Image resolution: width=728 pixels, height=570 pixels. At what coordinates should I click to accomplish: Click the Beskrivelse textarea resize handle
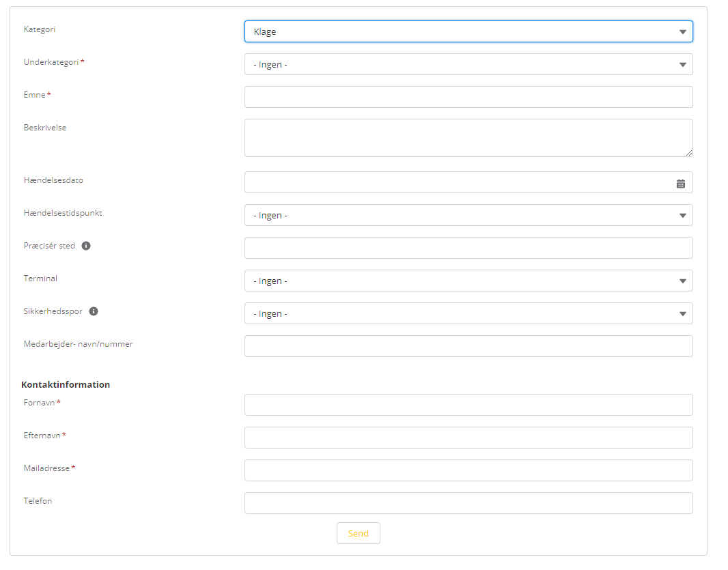point(689,153)
